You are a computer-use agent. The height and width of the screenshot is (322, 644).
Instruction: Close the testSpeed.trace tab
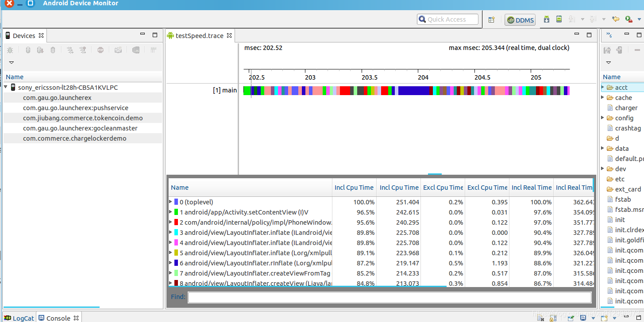pyautogui.click(x=229, y=35)
